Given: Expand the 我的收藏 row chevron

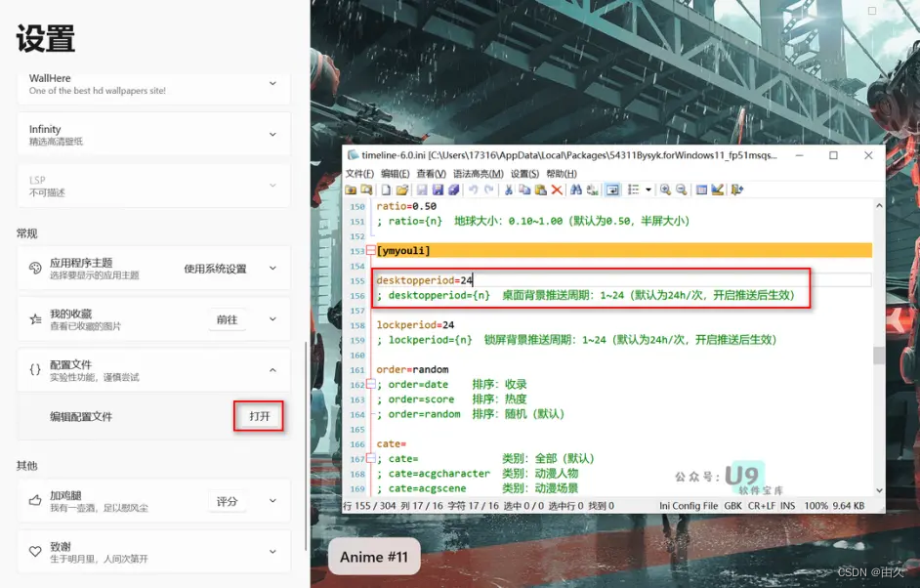Looking at the screenshot, I should click(272, 319).
